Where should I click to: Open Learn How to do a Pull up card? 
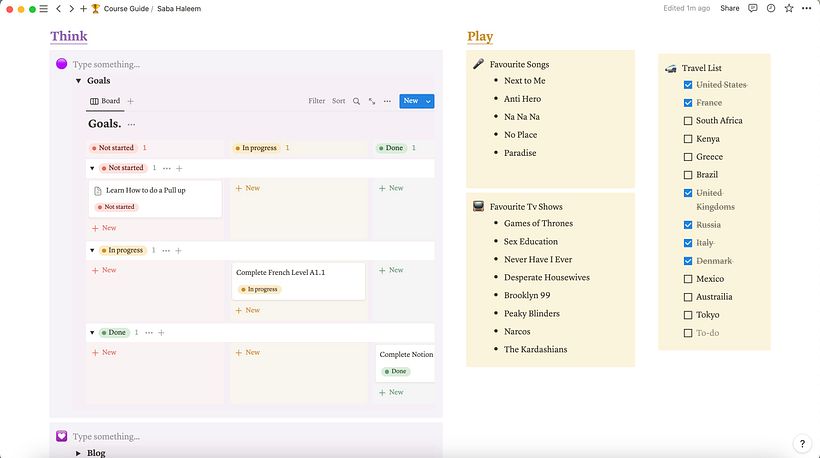[x=155, y=199]
